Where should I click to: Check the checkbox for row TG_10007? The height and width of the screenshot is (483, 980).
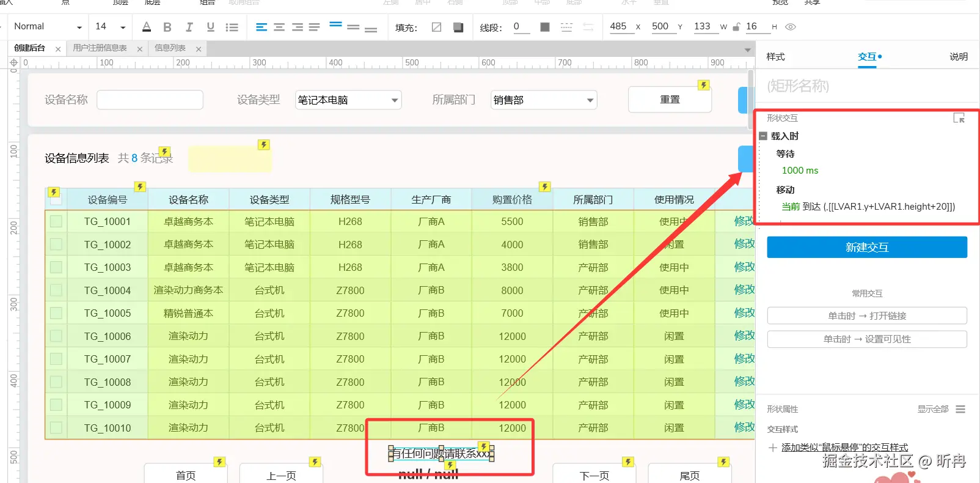pos(56,359)
